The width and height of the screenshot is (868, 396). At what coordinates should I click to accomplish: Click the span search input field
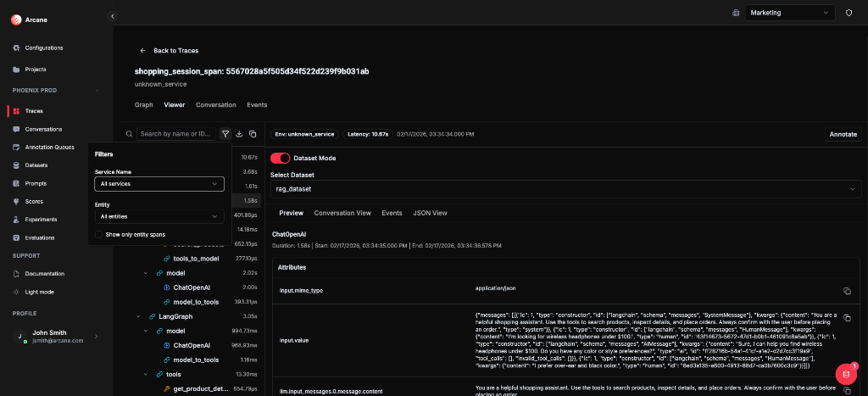tap(176, 134)
